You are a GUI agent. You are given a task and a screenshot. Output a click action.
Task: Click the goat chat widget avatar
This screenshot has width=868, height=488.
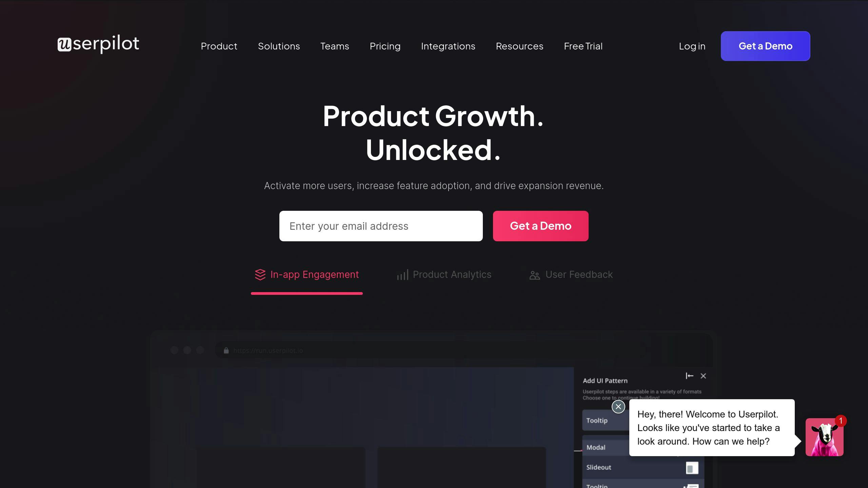pyautogui.click(x=825, y=438)
